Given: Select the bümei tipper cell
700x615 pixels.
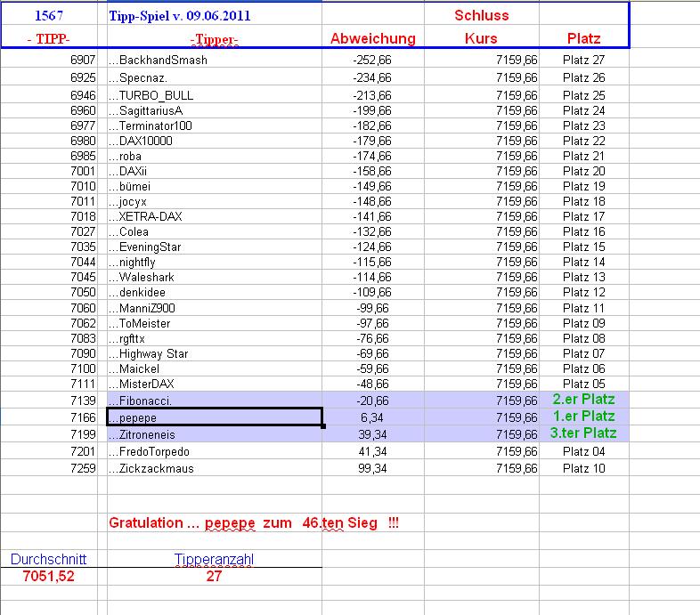Looking at the screenshot, I should pos(215,186).
